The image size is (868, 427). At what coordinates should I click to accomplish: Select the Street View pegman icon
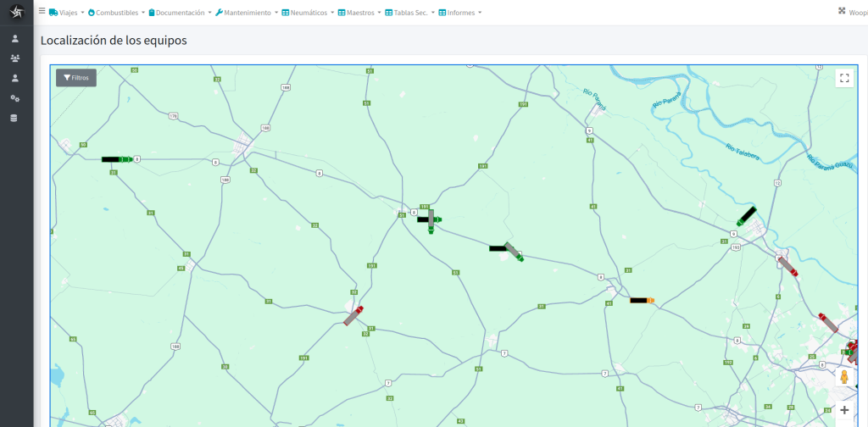(843, 378)
